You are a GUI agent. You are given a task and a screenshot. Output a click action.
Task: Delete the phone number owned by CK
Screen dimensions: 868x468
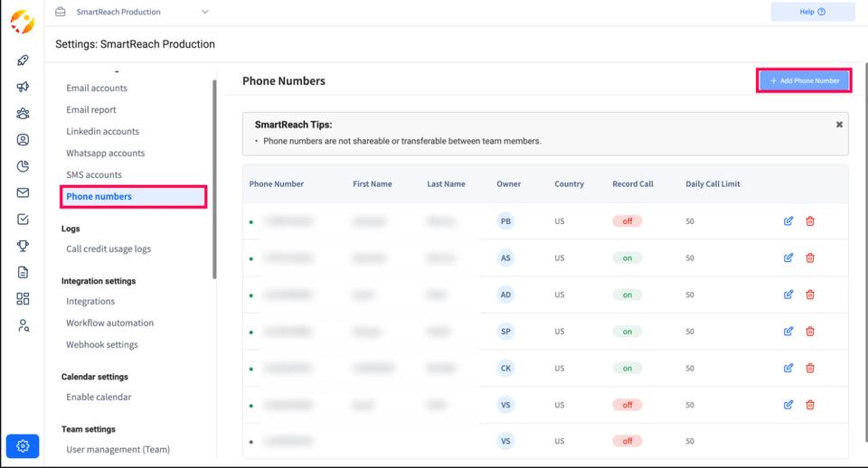point(810,368)
